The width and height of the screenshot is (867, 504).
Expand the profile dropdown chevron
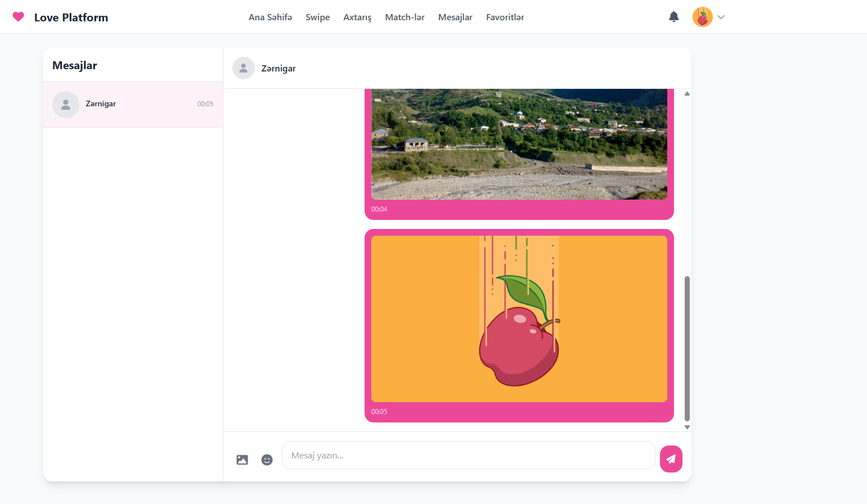[721, 17]
